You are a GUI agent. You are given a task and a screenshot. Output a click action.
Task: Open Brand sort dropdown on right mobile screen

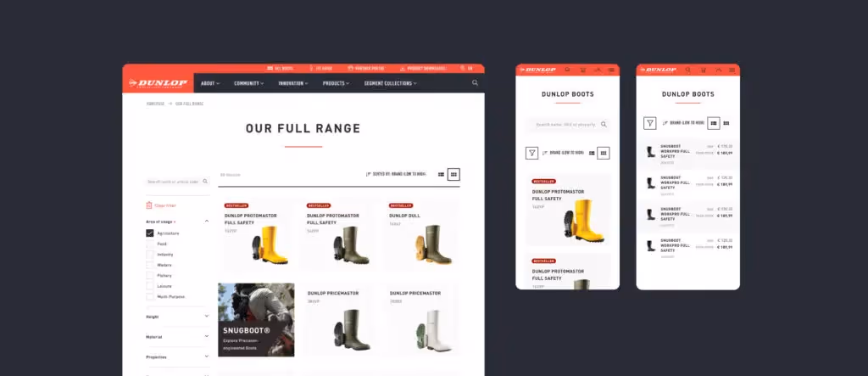click(684, 123)
